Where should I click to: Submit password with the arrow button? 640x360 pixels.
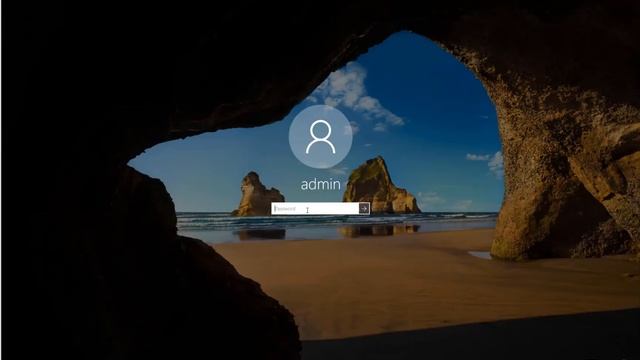coord(364,209)
